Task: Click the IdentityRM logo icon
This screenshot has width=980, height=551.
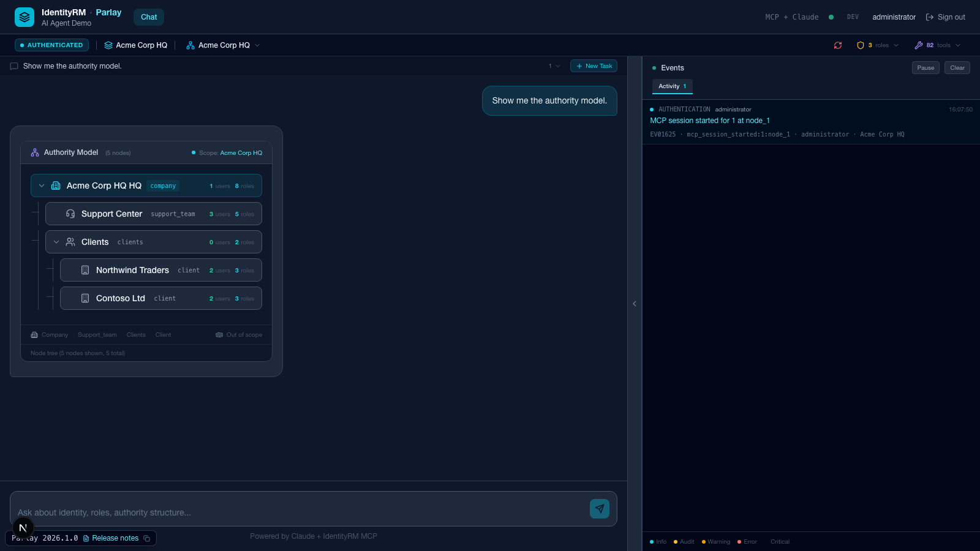Action: pyautogui.click(x=24, y=17)
